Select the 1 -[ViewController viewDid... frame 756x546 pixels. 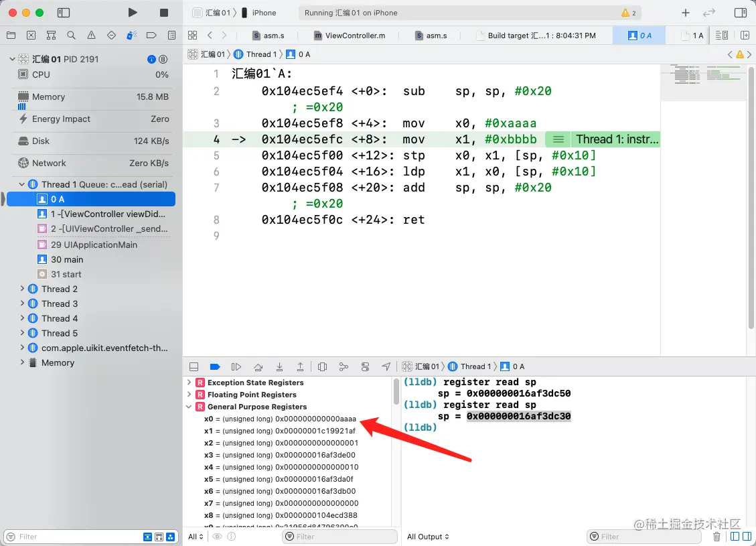point(102,214)
